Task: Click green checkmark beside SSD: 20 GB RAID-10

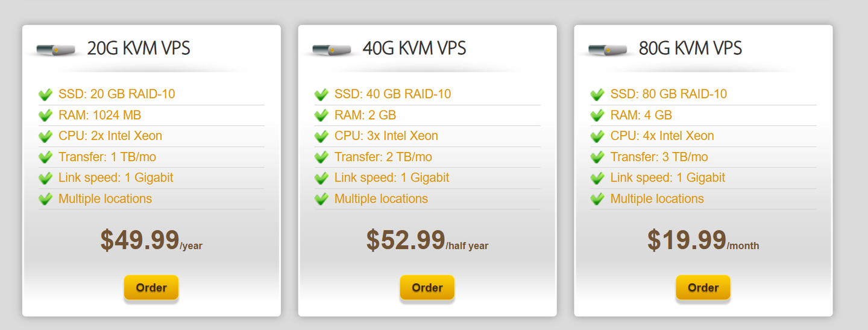Action: 45,95
